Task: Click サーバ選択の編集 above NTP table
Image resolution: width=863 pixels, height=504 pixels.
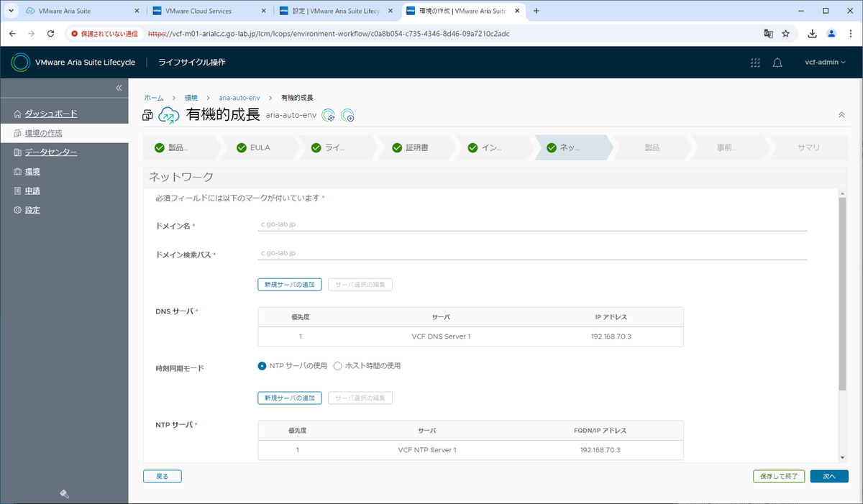Action: click(x=360, y=398)
